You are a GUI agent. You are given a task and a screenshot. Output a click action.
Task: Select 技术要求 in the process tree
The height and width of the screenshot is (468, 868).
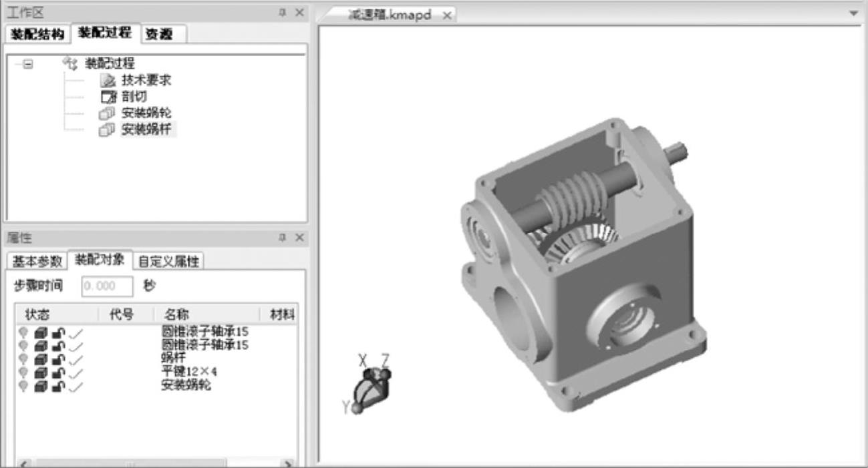coord(146,81)
